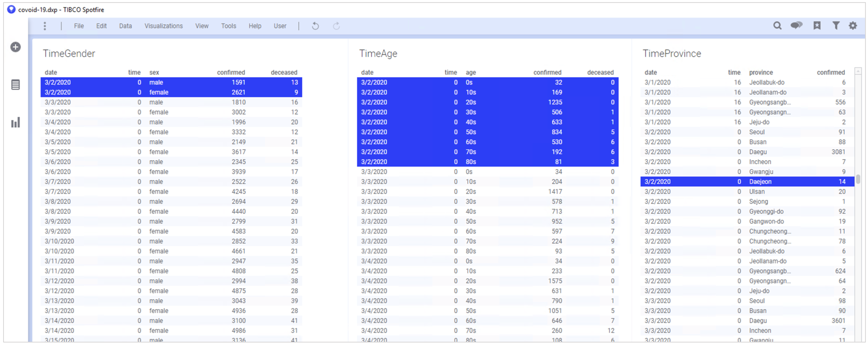
Task: Click the TimeProvince scrollbar up arrow
Action: (x=858, y=71)
